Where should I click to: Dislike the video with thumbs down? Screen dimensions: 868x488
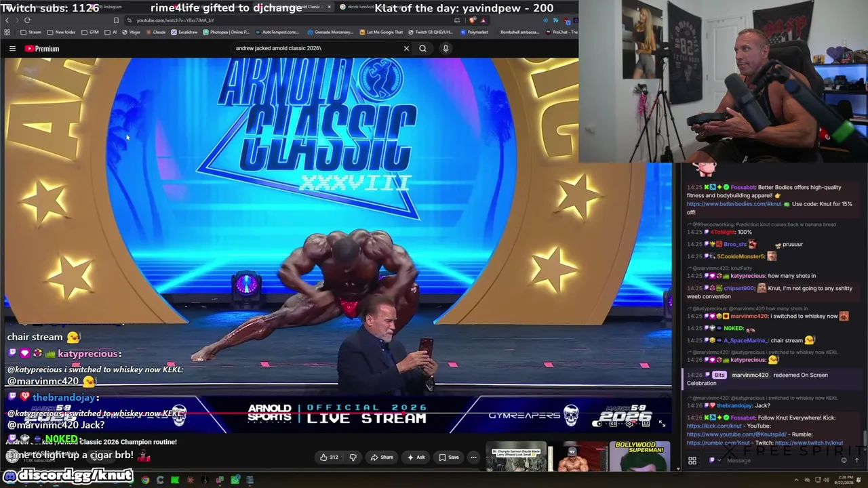(353, 457)
